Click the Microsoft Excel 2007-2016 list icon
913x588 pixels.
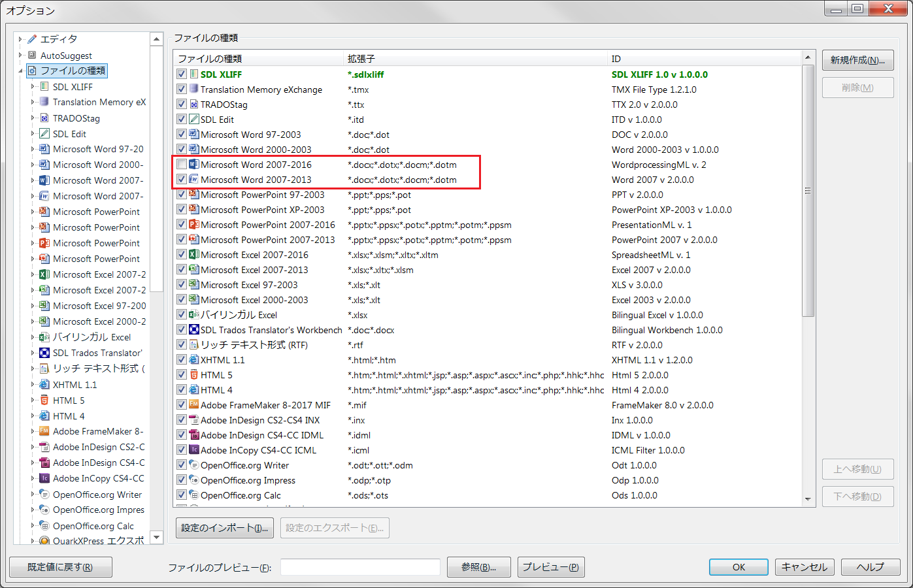[194, 255]
